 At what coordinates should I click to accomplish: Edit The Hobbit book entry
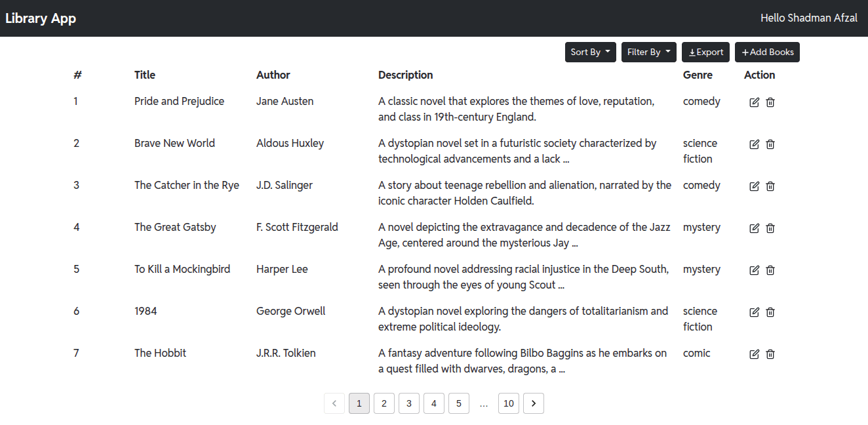(755, 354)
